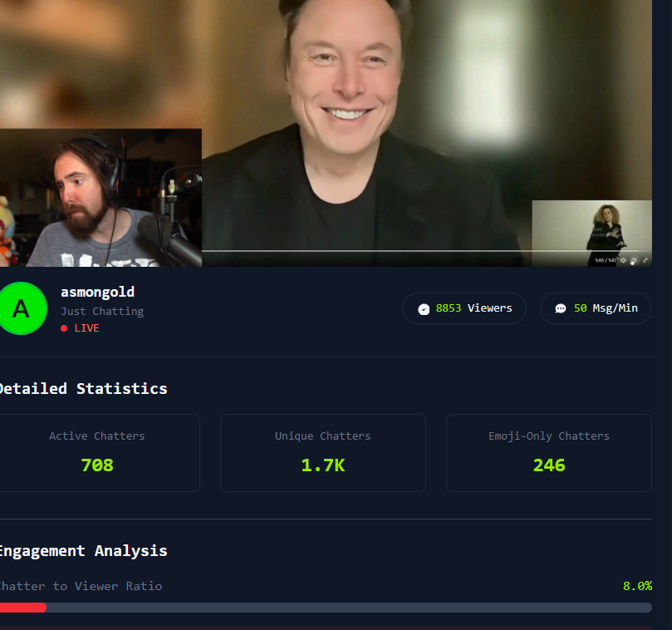Click the streamer webcam overlay
This screenshot has height=630, width=672.
(101, 198)
